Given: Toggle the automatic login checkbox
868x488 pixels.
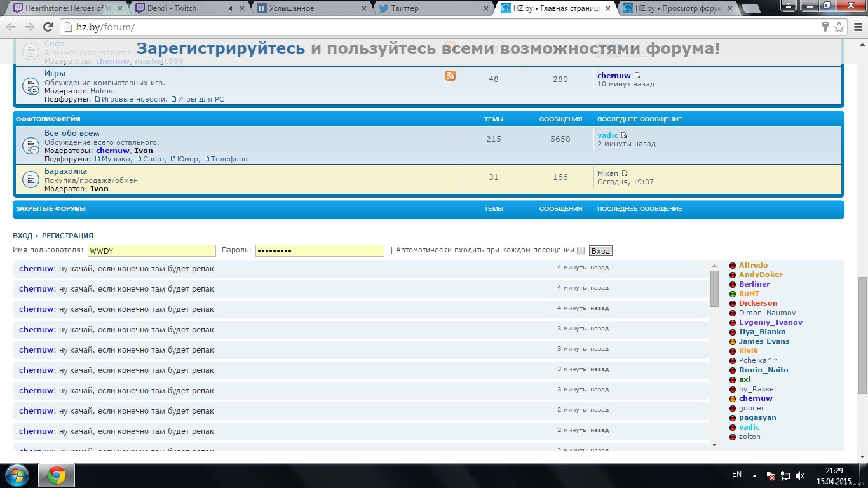Looking at the screenshot, I should [581, 250].
